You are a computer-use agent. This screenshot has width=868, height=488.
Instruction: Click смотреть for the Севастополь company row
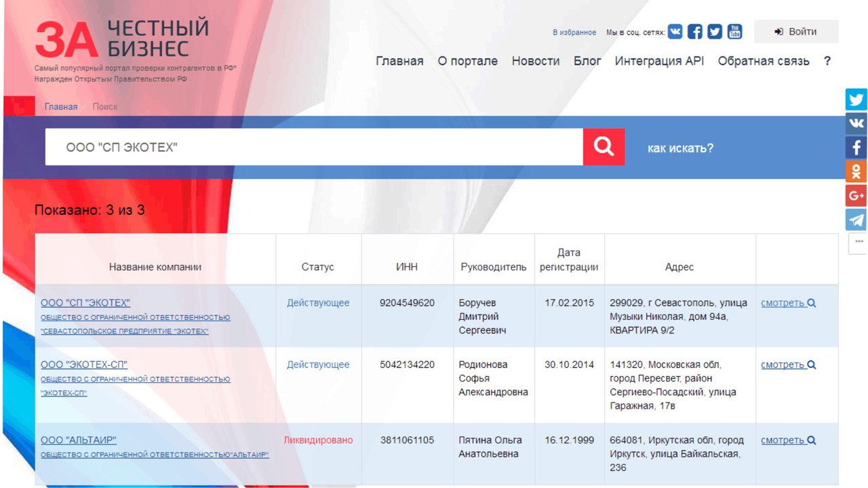[x=789, y=303]
